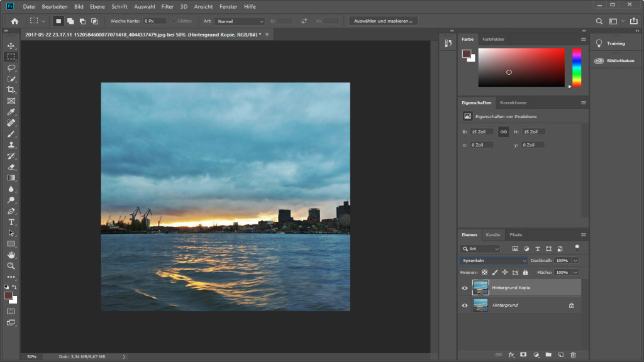Open the Filter menu
Screen dimensions: 644x362
[167, 6]
